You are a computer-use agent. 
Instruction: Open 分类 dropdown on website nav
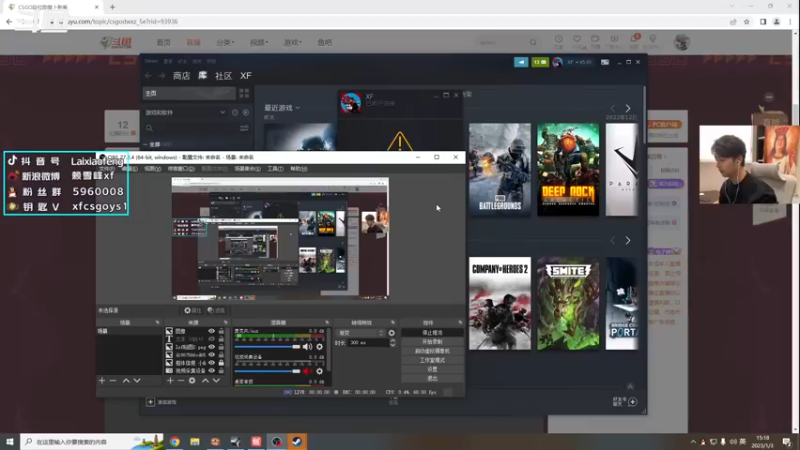coord(225,42)
